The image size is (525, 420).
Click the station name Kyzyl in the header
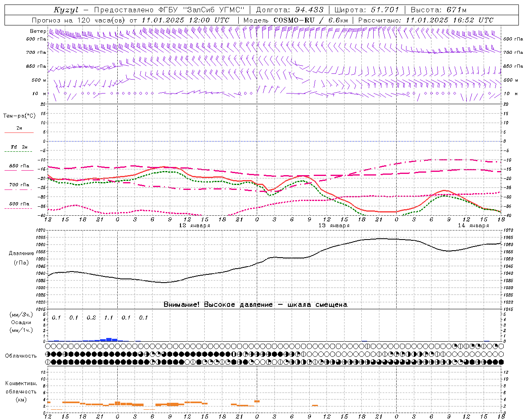tap(66, 10)
